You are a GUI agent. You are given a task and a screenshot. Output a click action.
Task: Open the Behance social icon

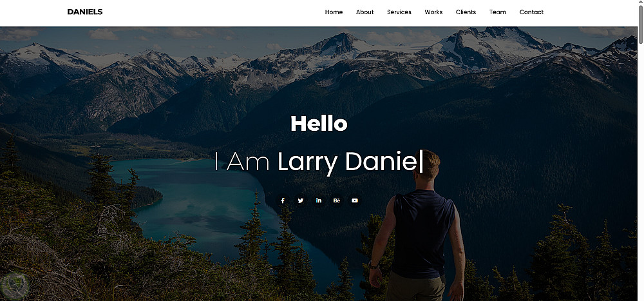(337, 200)
